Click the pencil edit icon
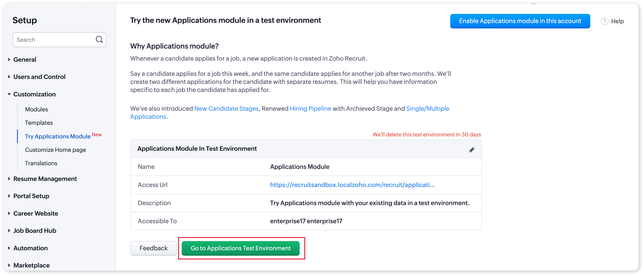 tap(471, 150)
